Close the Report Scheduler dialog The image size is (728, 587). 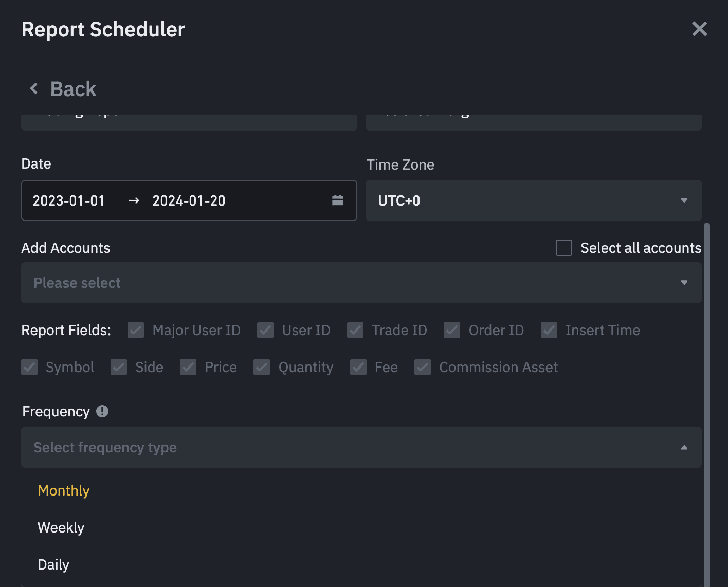click(699, 29)
